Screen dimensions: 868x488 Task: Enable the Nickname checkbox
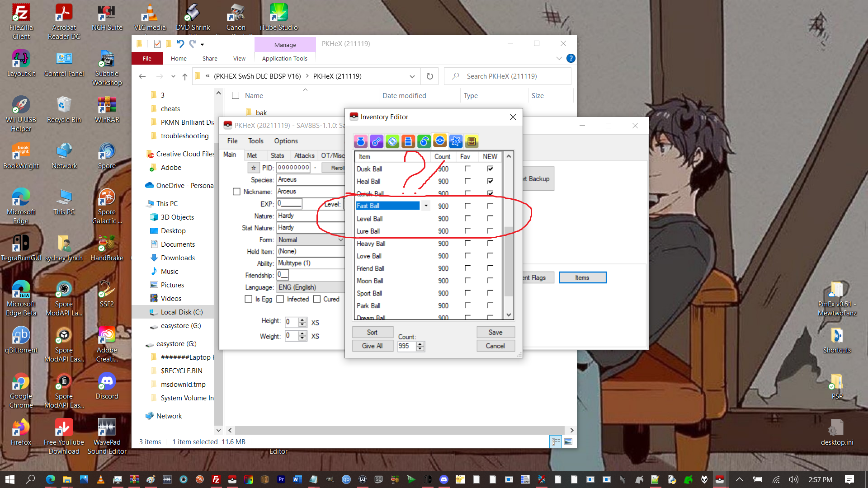[x=236, y=192]
